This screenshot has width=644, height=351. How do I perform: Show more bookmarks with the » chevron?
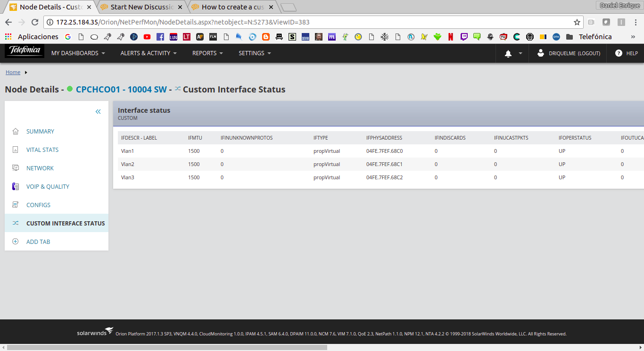[633, 37]
